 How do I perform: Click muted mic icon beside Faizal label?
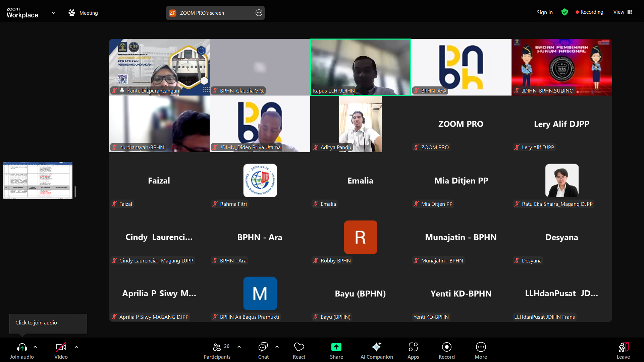[x=114, y=204]
